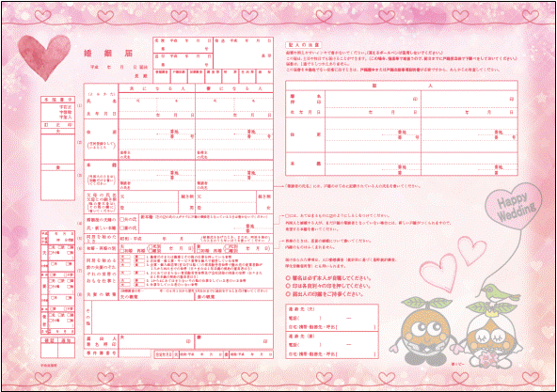Click wife's signature field in 届出人署名押印 row
The image size is (557, 392).
pos(234,341)
